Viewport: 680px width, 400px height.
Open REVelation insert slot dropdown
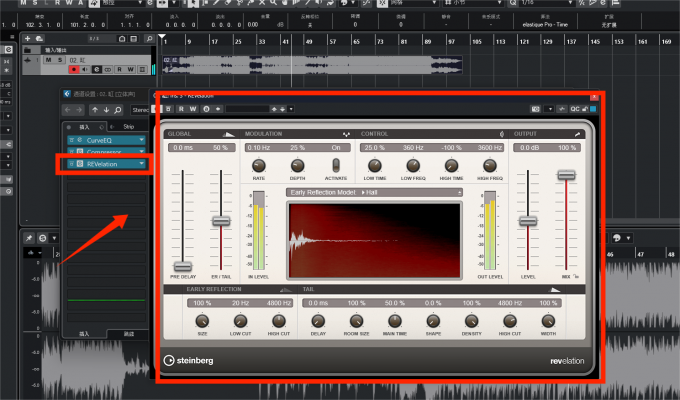click(x=141, y=164)
